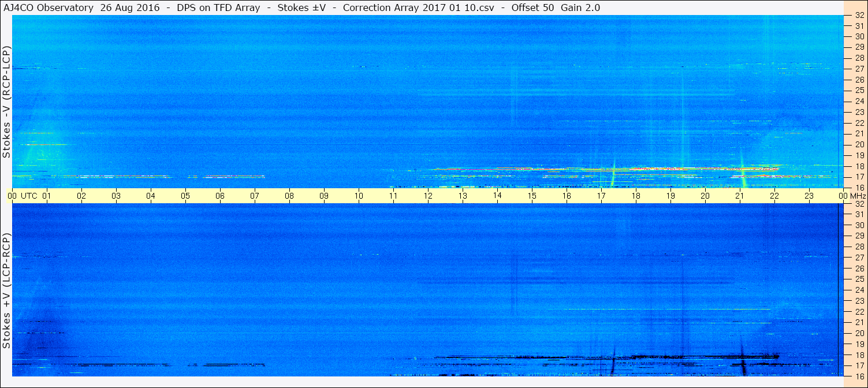Image resolution: width=868 pixels, height=388 pixels.
Task: Click the UTC label on the time axis
Action: coord(29,196)
